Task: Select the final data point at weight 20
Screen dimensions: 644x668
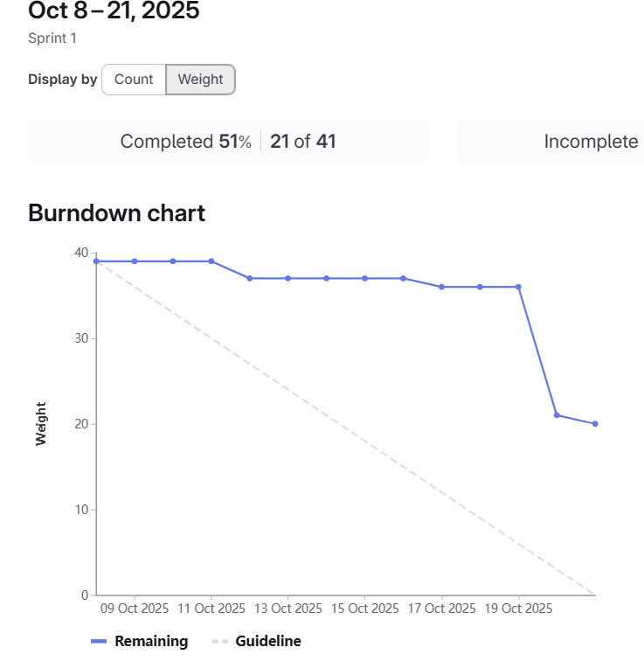Action: tap(595, 424)
